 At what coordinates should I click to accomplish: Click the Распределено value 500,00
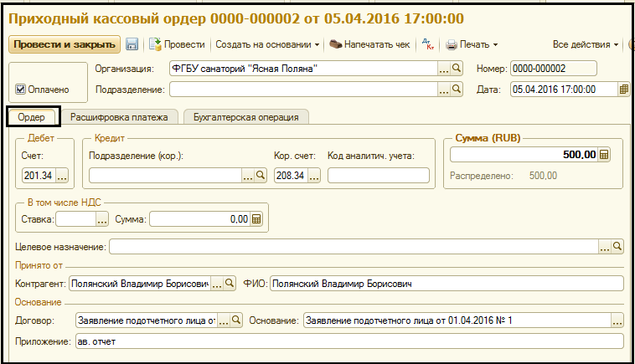coord(543,176)
